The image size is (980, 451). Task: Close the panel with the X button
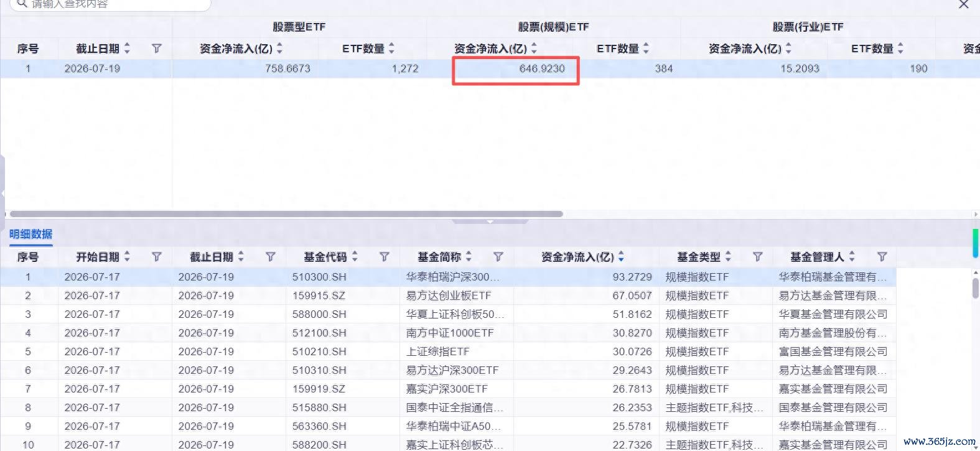[964, 4]
